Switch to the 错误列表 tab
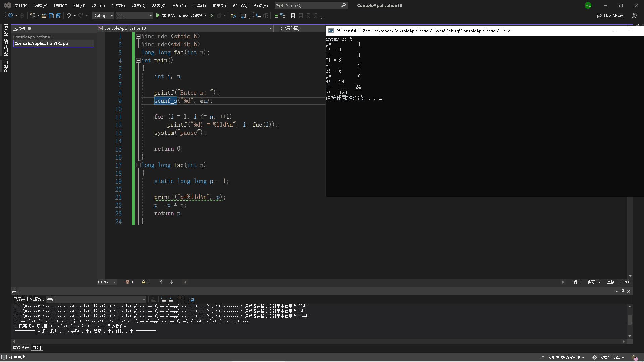The height and width of the screenshot is (362, 644). click(x=21, y=348)
